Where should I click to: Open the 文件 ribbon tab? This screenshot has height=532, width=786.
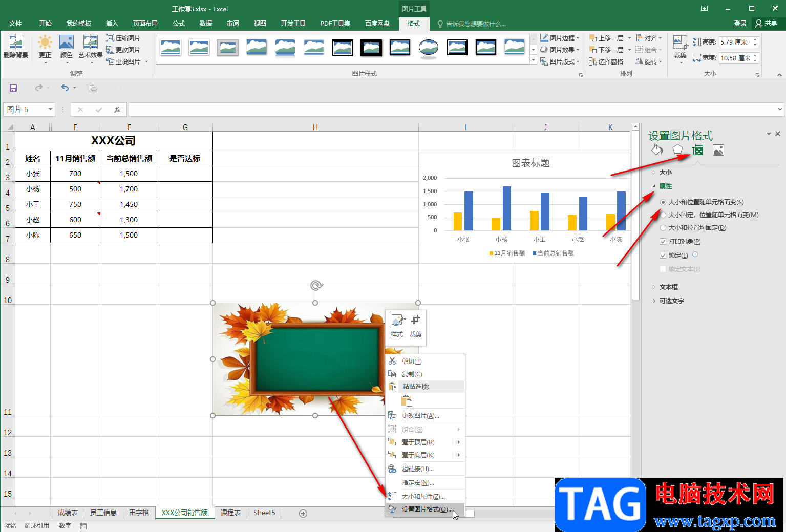click(15, 24)
